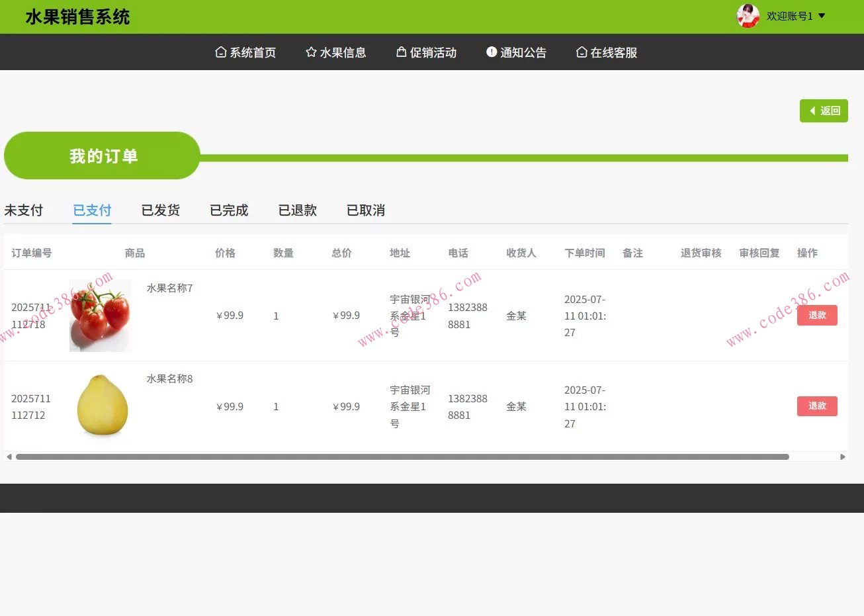Click the home icon beside 系统首页
Image resolution: width=864 pixels, height=616 pixels.
click(x=221, y=52)
